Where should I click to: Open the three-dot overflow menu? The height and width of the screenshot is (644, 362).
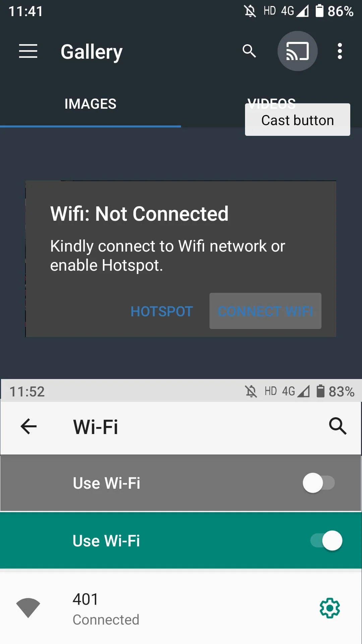[x=340, y=51]
